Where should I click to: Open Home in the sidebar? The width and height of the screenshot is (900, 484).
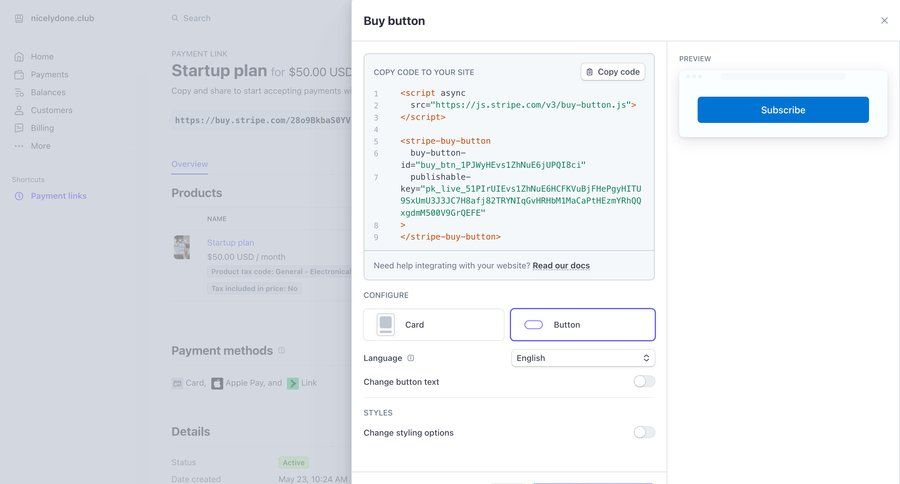[x=42, y=56]
